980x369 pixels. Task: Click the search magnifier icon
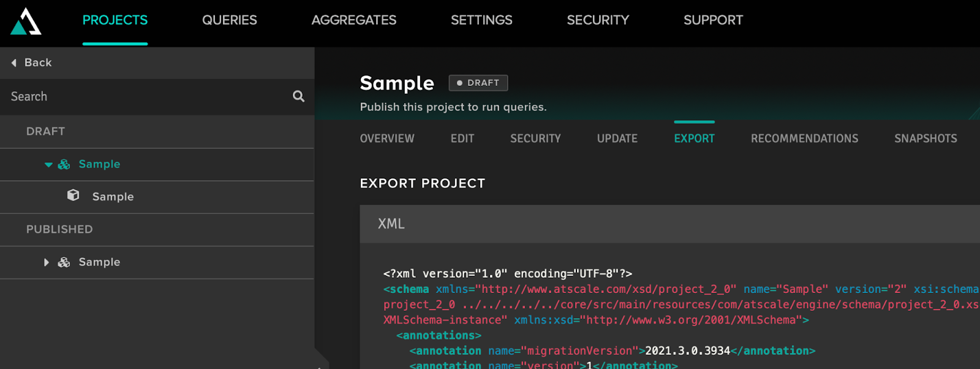coord(298,96)
